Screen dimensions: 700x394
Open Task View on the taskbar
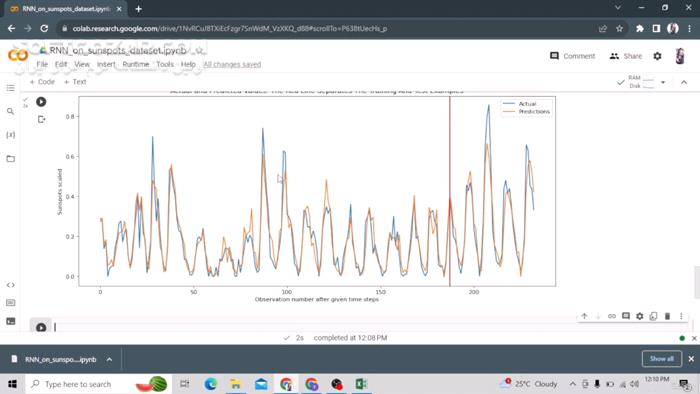coord(184,384)
